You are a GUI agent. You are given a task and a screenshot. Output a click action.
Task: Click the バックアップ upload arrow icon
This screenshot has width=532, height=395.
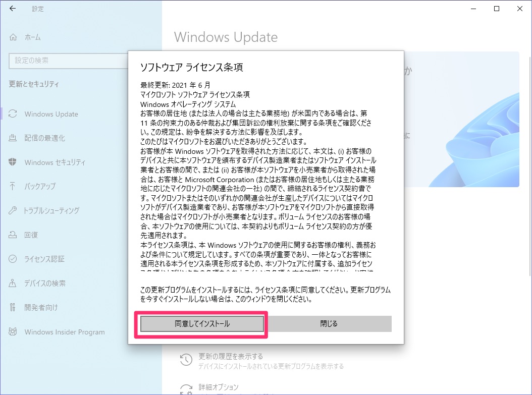point(13,186)
